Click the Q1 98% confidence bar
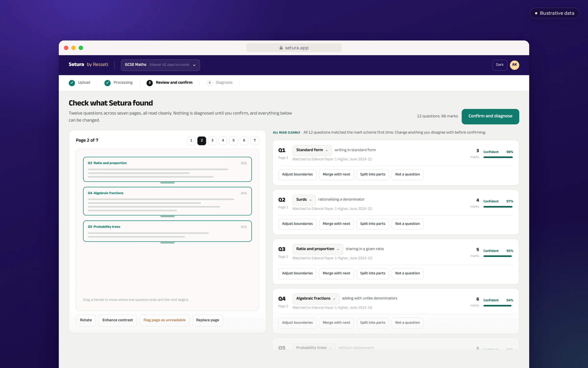Viewport: 588px width, 368px height. pos(498,157)
